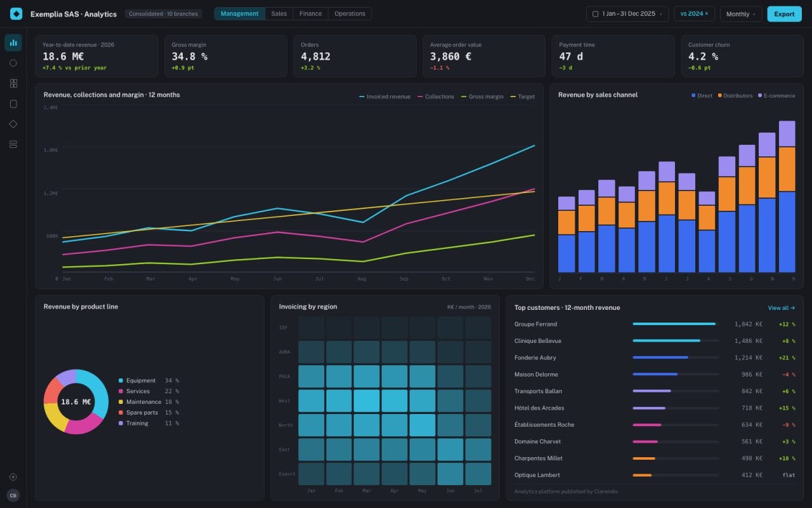Image resolution: width=812 pixels, height=508 pixels.
Task: Select the Fonderie Aubry customer name
Action: pyautogui.click(x=535, y=358)
